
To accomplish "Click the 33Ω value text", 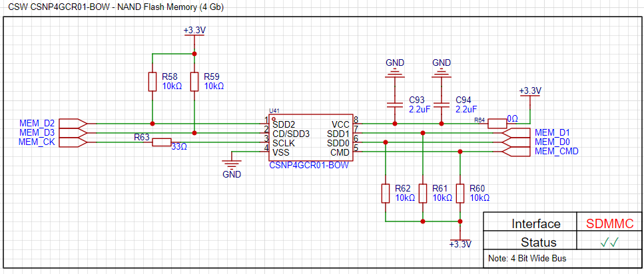I will tap(179, 146).
